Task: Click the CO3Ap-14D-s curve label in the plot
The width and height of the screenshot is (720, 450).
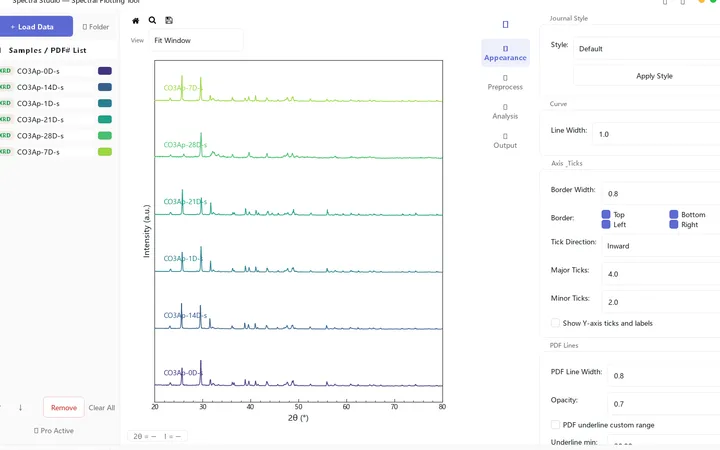Action: coord(185,315)
